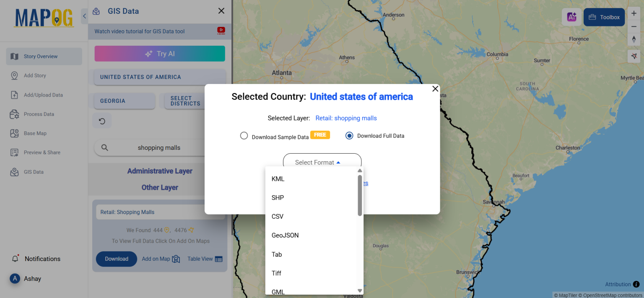Image resolution: width=644 pixels, height=298 pixels.
Task: Zoom in using the plus control
Action: click(x=634, y=13)
